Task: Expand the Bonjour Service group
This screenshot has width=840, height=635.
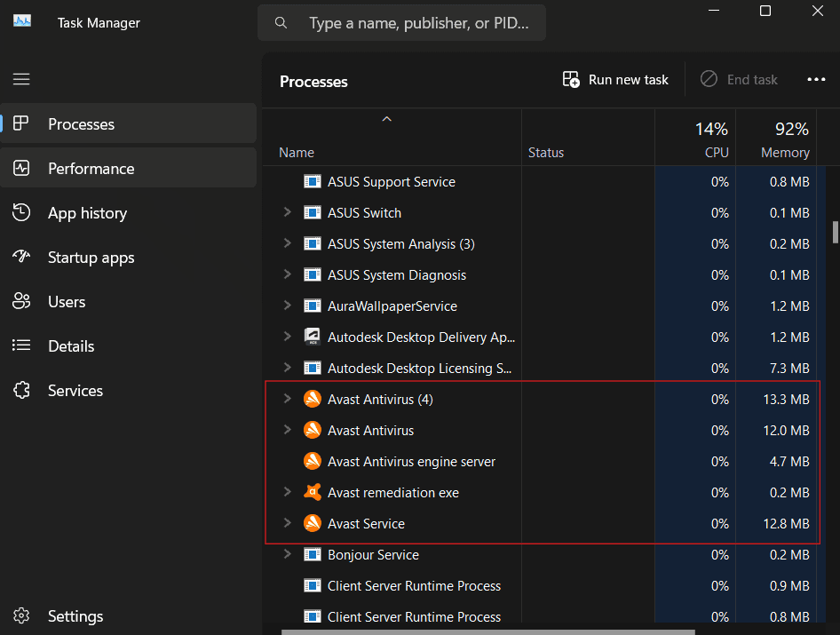Action: (x=287, y=554)
